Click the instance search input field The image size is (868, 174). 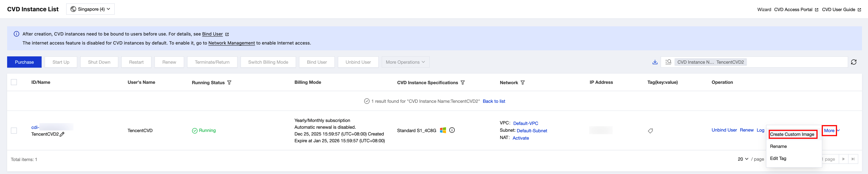[x=795, y=62]
